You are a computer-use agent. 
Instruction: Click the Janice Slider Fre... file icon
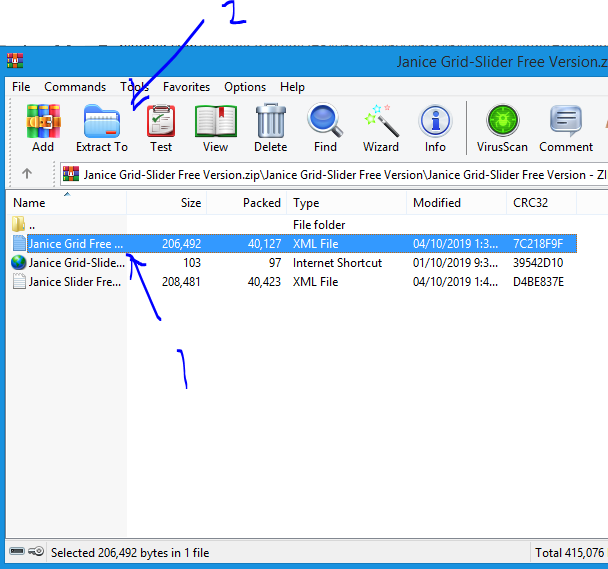coord(19,282)
